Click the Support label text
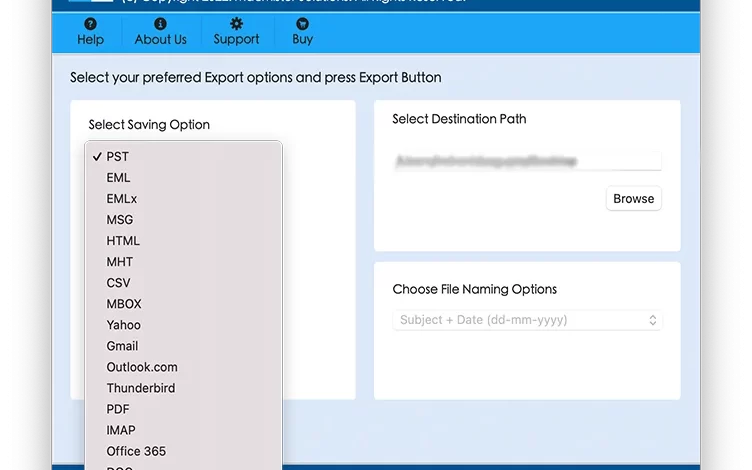The height and width of the screenshot is (470, 752). 236,39
